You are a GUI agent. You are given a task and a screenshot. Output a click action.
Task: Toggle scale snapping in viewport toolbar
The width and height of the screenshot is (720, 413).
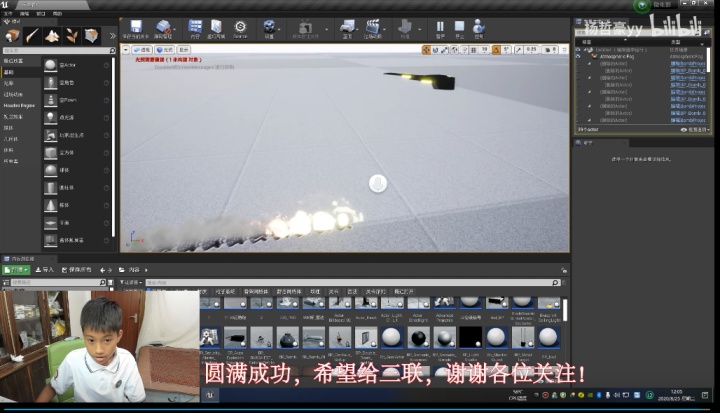pyautogui.click(x=518, y=50)
